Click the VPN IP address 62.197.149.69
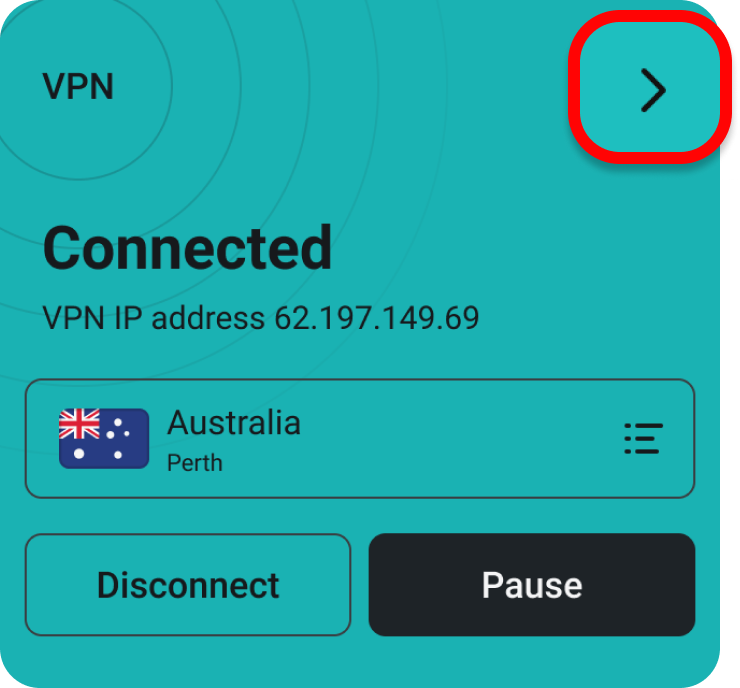The image size is (740, 688). pyautogui.click(x=261, y=318)
